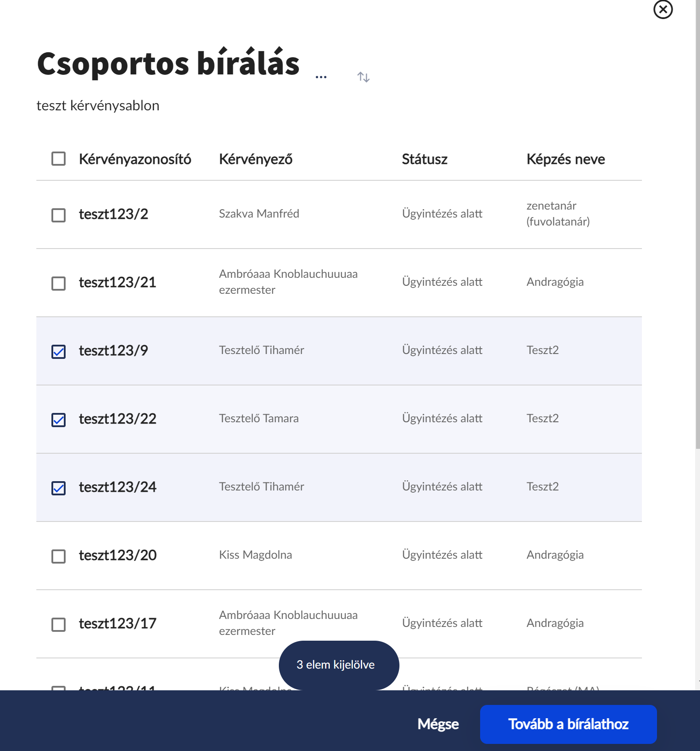Screen dimensions: 700x751
Task: Enable the teszt123/17 row checkbox
Action: click(x=59, y=625)
